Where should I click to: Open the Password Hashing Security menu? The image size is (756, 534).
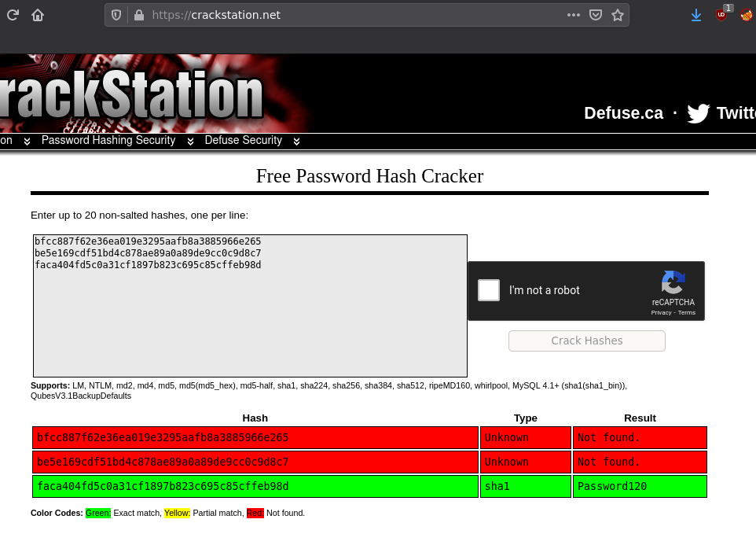(x=108, y=140)
